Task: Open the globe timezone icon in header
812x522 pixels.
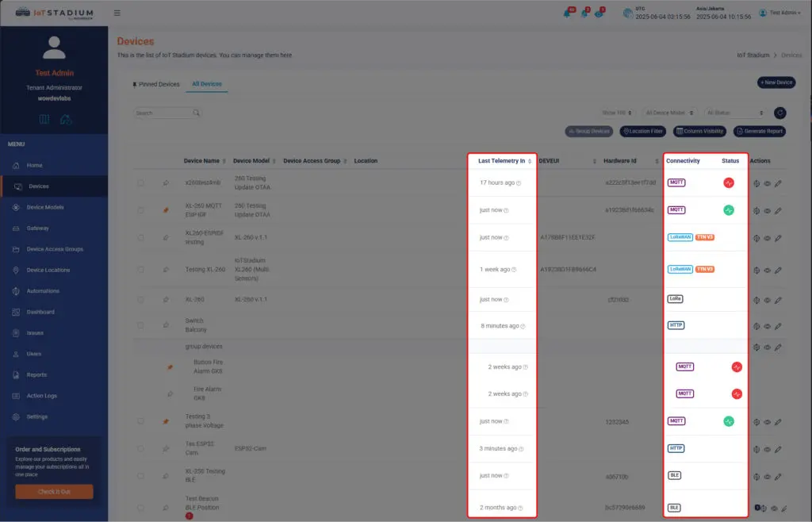Action: (627, 13)
